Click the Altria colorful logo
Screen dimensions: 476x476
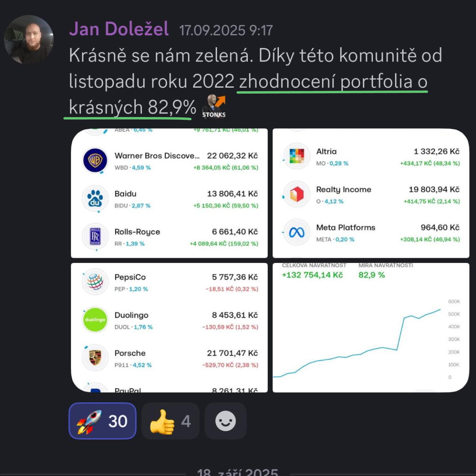click(297, 156)
